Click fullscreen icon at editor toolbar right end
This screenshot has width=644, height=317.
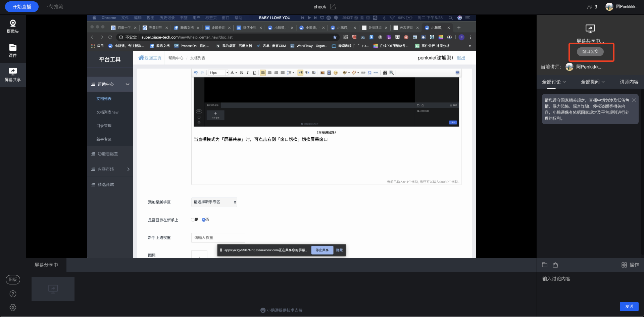click(457, 73)
